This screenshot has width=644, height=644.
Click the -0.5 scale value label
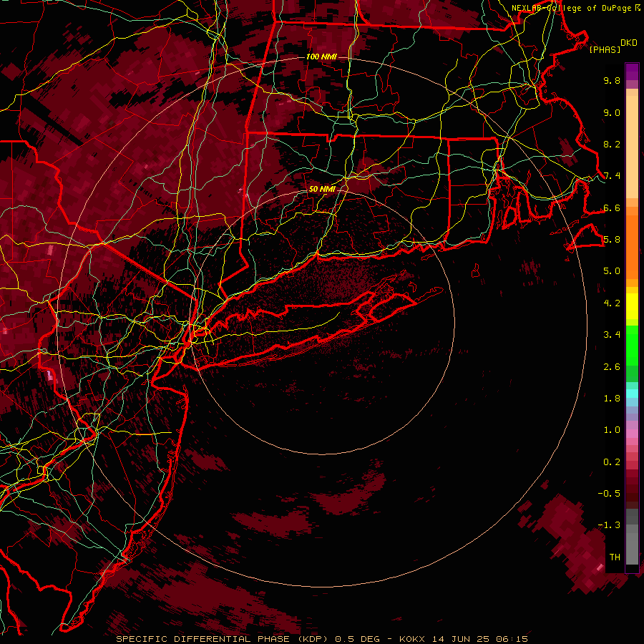click(x=609, y=494)
